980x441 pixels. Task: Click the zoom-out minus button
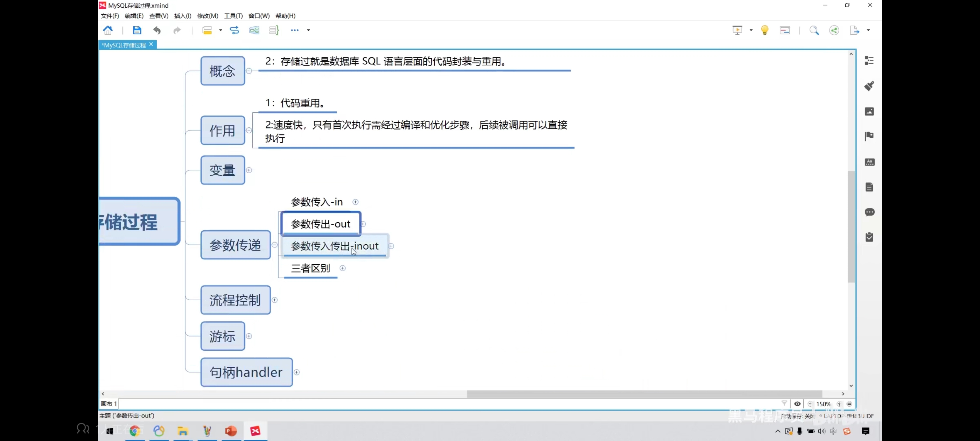[x=810, y=404]
